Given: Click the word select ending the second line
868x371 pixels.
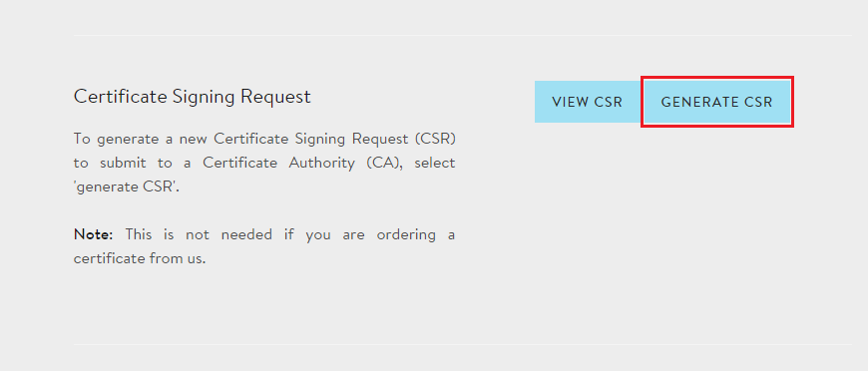Looking at the screenshot, I should pos(435,163).
